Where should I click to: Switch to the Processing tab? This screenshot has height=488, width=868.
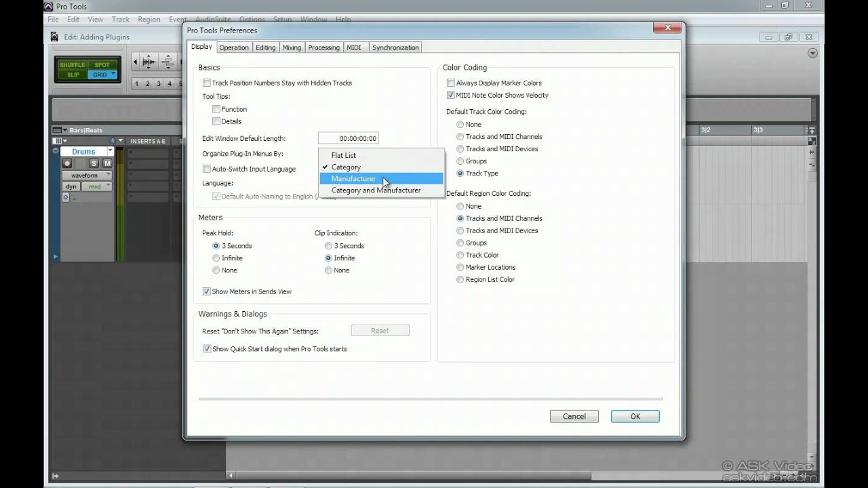pyautogui.click(x=324, y=47)
